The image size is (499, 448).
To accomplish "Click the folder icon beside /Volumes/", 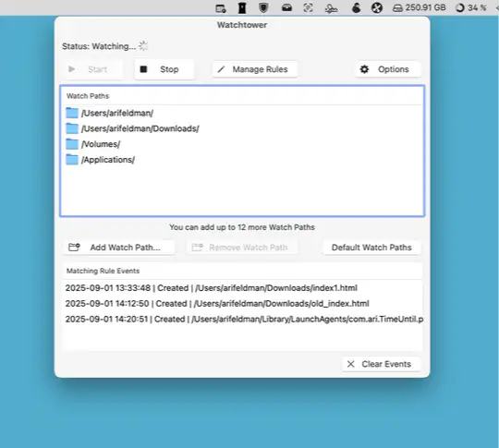I will [72, 144].
